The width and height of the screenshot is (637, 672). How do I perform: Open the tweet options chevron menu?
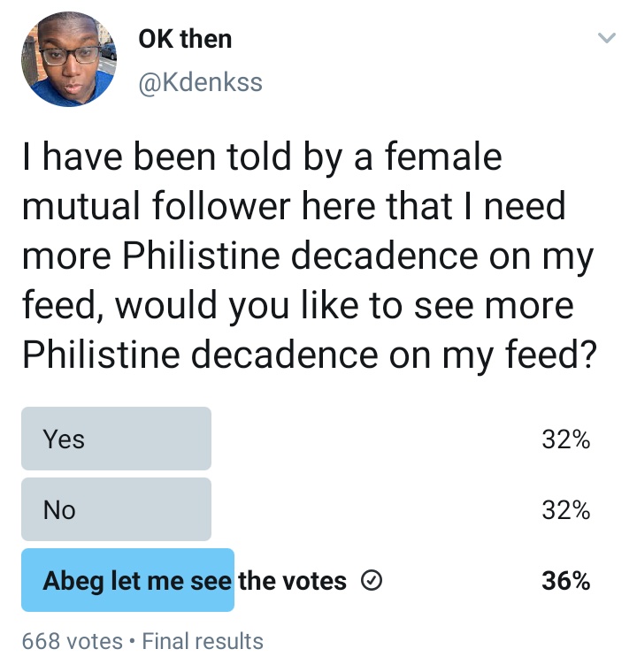point(607,38)
